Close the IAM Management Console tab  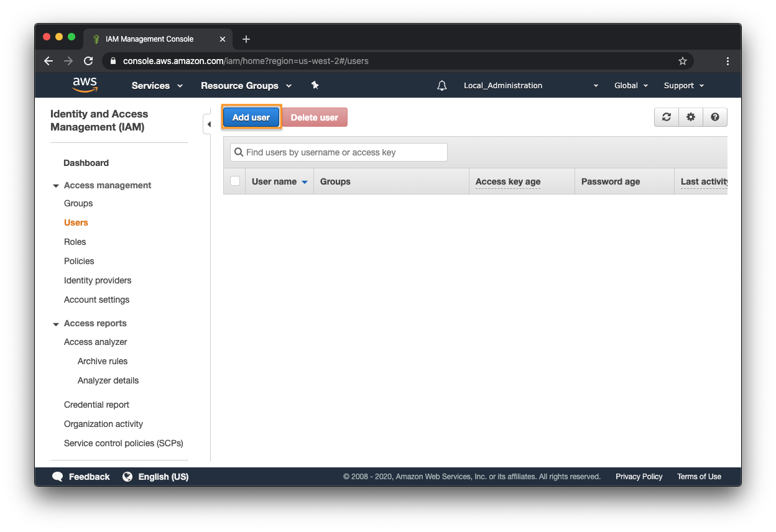coord(223,39)
